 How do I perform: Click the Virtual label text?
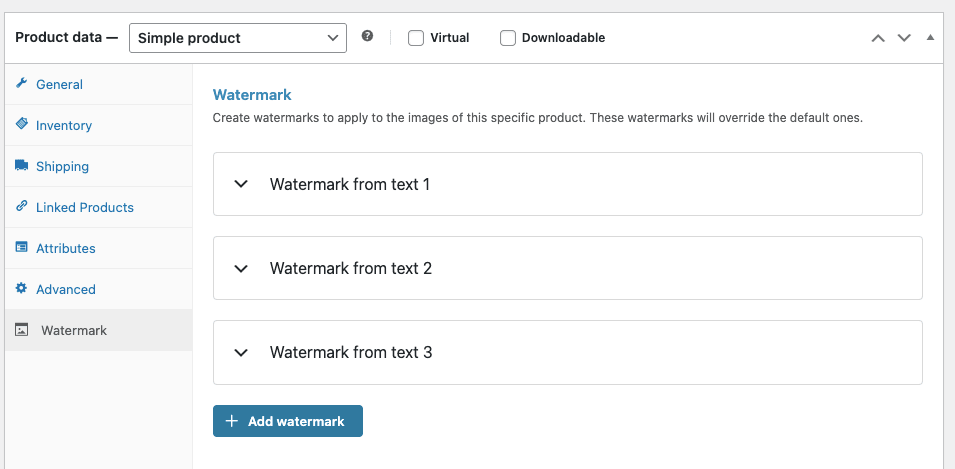tap(449, 38)
